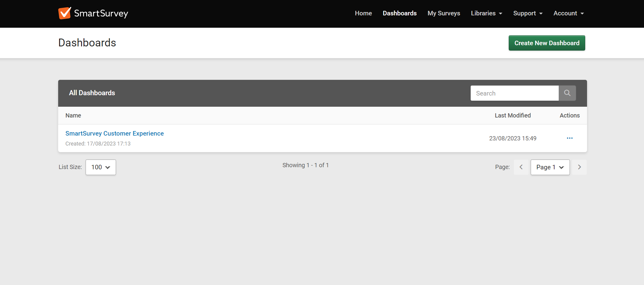Click the All Dashboards panel title
The height and width of the screenshot is (285, 644).
[92, 93]
